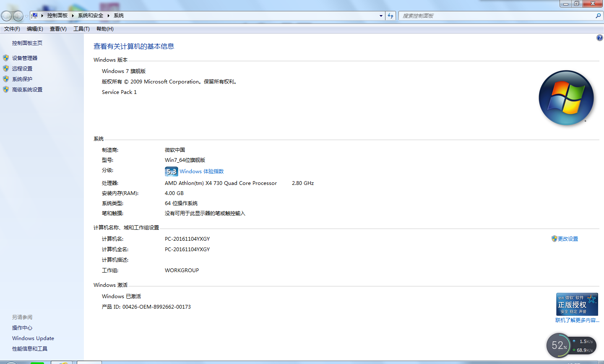Click the Service Pack 1 text
Viewport: 604px width, 364px height.
[119, 92]
